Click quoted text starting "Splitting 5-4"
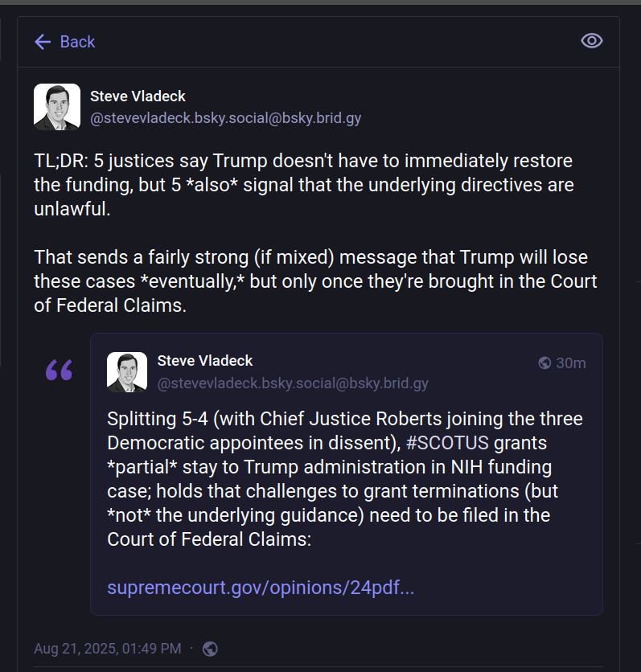641x672 pixels. pos(345,478)
